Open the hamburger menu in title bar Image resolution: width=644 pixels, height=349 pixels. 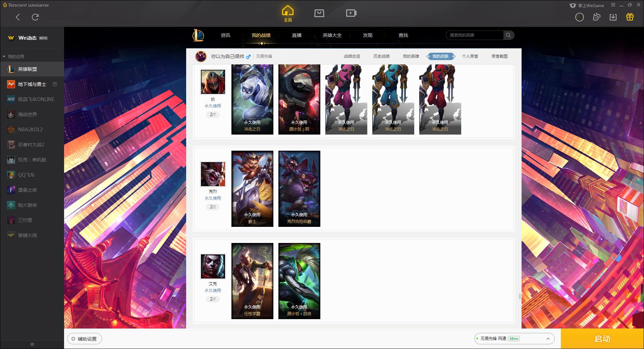tap(613, 5)
